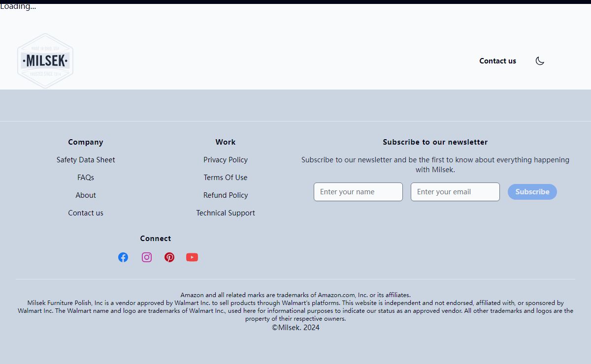Visit the Instagram profile icon
This screenshot has width=591, height=364.
pos(147,257)
